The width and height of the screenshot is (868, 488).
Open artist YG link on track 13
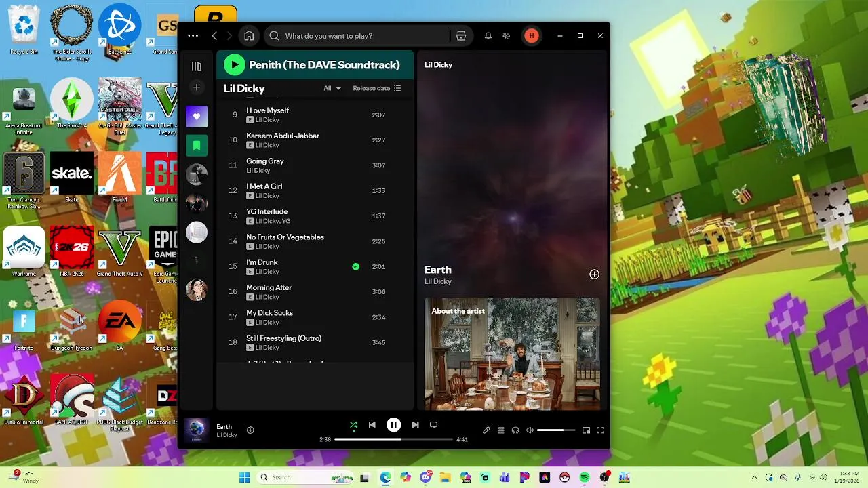286,221
